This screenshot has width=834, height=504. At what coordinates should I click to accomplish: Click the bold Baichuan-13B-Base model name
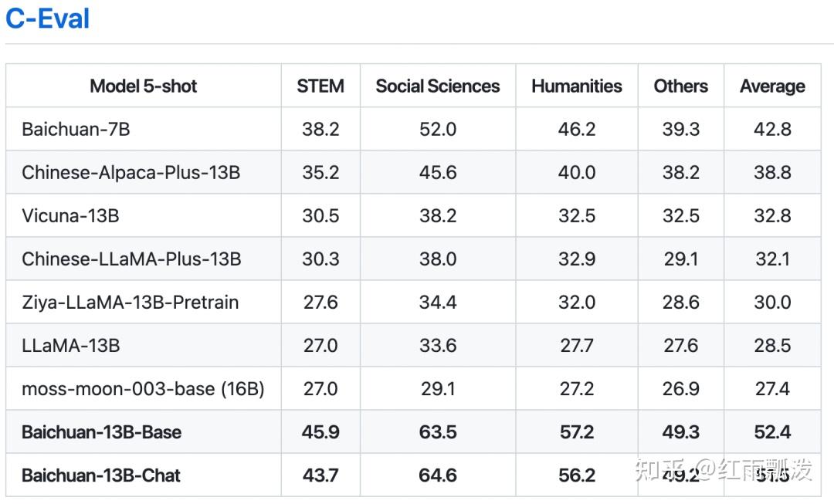pos(101,431)
